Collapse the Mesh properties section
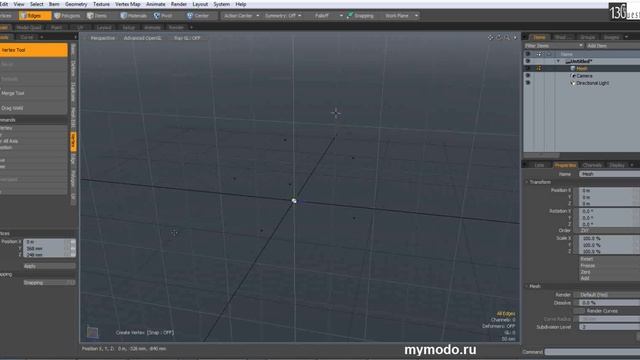 coord(527,286)
